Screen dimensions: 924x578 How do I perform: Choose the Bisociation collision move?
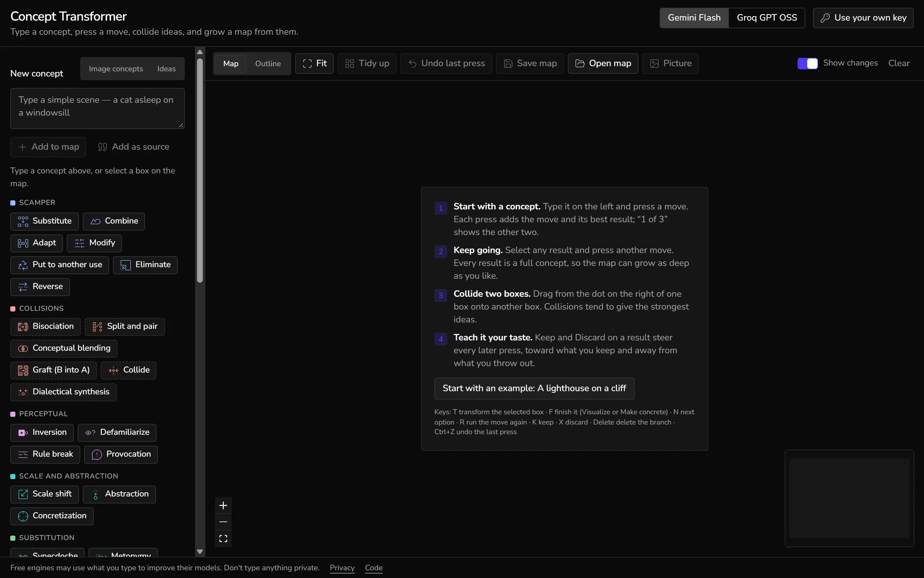pyautogui.click(x=46, y=327)
